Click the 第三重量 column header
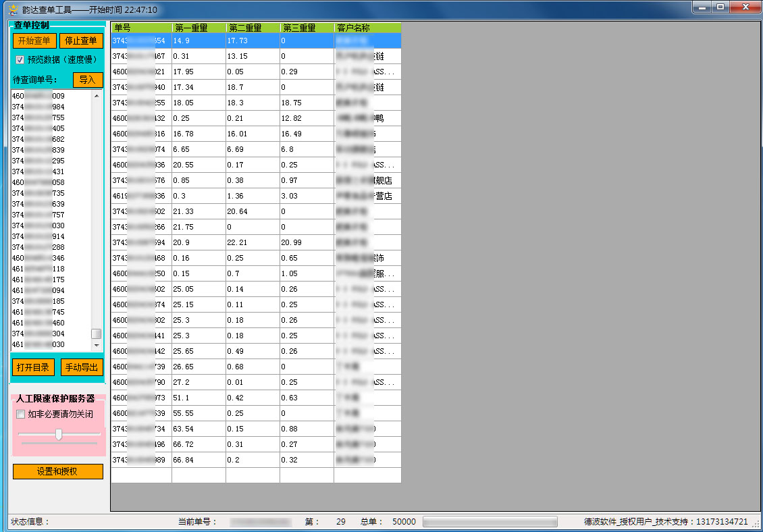 307,28
